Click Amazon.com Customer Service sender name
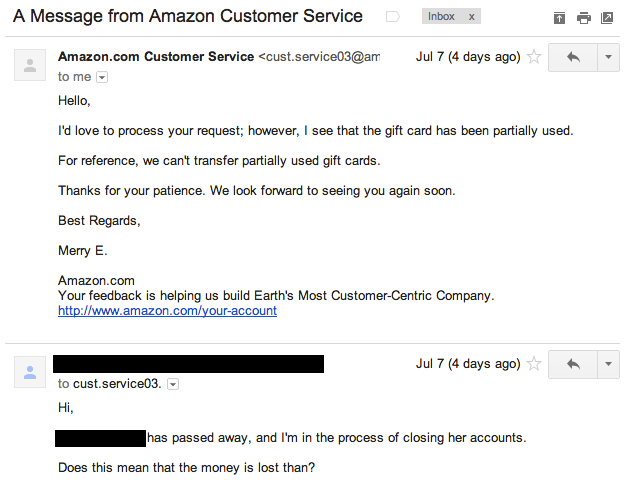 156,57
